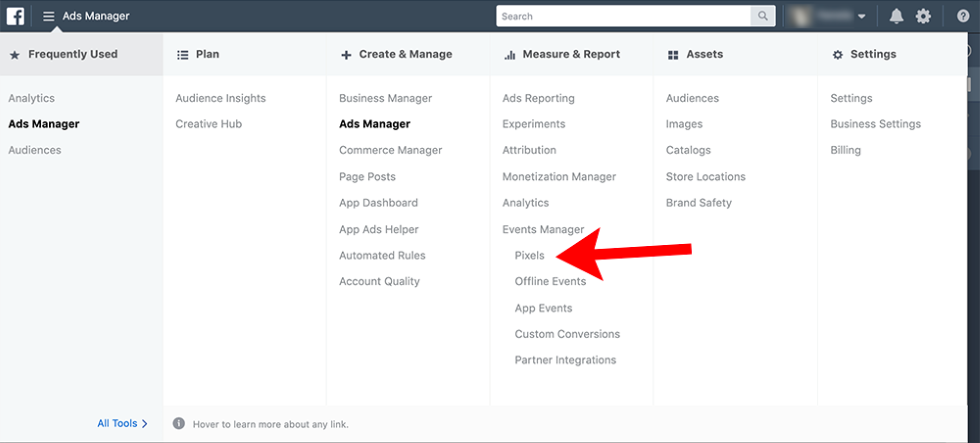
Task: Open Commerce Manager
Action: tap(391, 150)
